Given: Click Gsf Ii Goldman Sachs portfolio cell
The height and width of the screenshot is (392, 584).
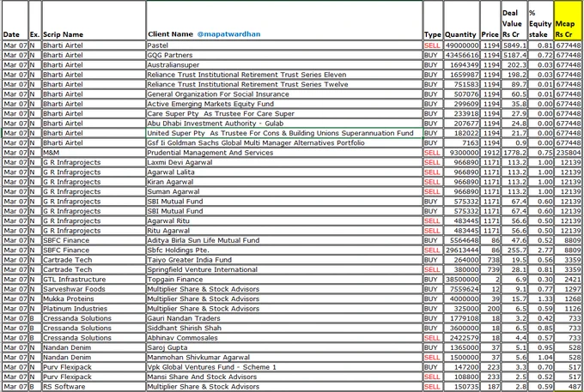Looking at the screenshot, I should click(x=284, y=142).
